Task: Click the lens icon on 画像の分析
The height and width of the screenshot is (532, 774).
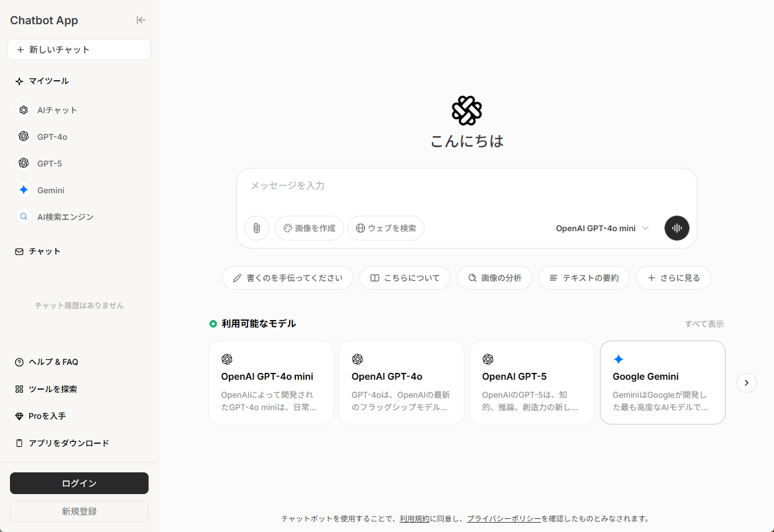Action: pos(472,278)
